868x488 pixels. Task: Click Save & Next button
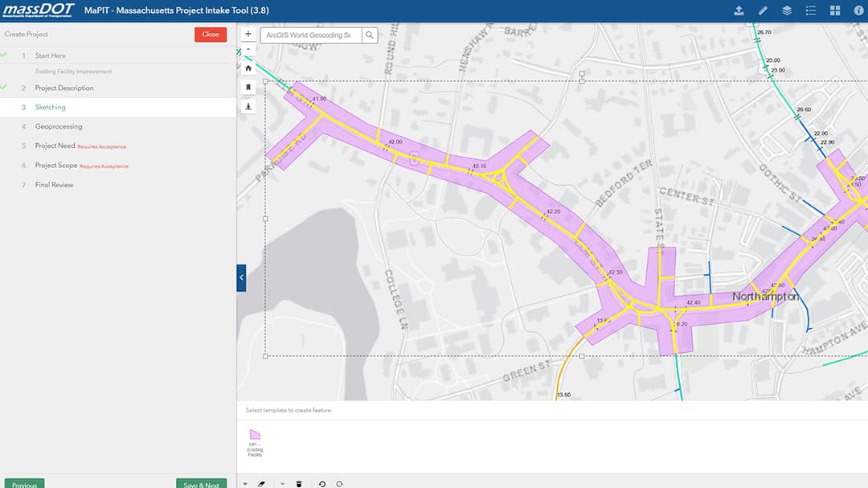click(x=202, y=483)
